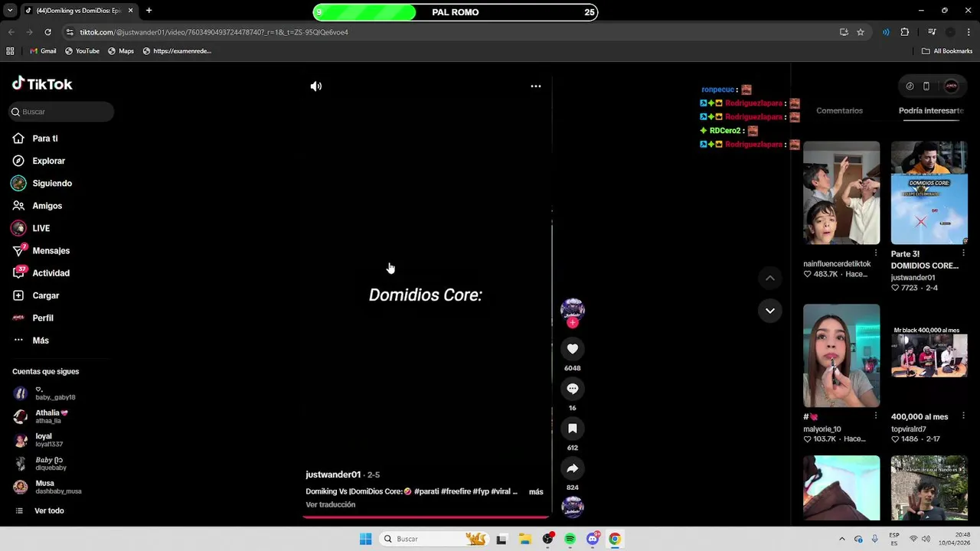
Task: Open options for malyorie_10 video card
Action: tap(876, 416)
